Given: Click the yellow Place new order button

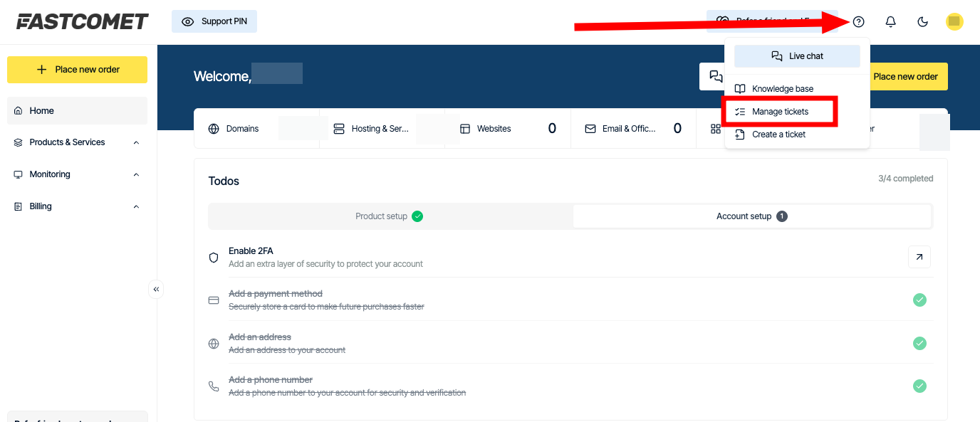Looking at the screenshot, I should coord(77,70).
